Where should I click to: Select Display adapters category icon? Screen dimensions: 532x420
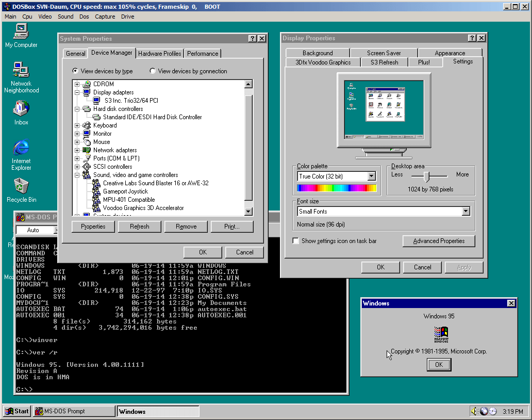[x=87, y=92]
